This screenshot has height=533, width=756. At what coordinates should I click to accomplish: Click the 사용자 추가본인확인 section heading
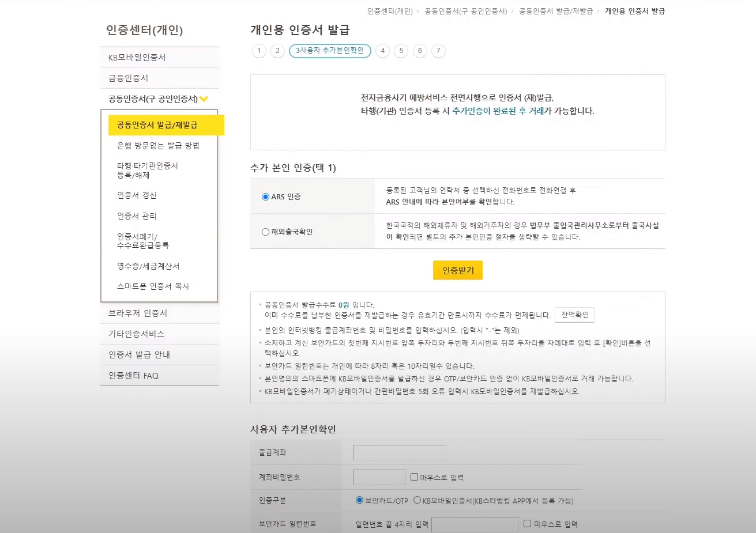[293, 429]
